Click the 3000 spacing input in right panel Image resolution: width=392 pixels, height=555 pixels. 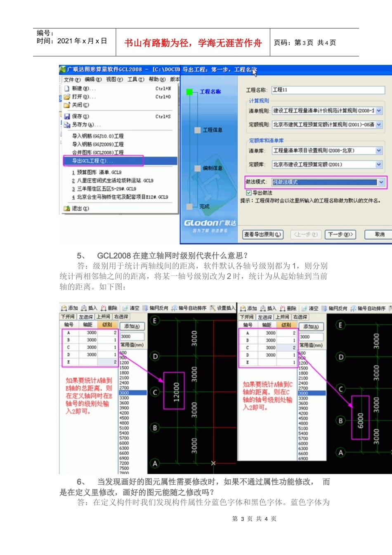[311, 337]
